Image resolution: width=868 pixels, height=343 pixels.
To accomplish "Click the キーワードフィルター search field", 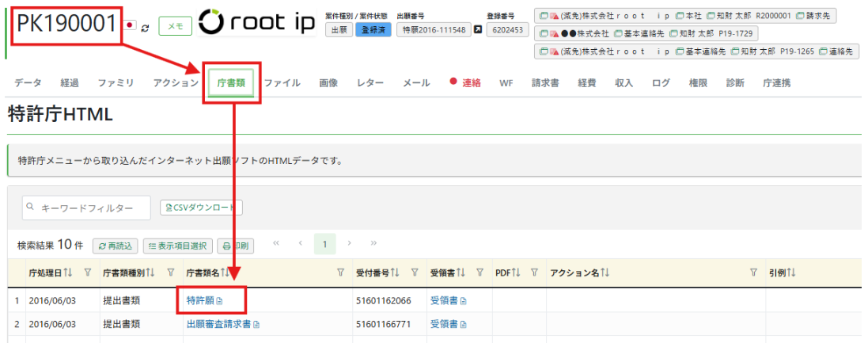I will 85,208.
